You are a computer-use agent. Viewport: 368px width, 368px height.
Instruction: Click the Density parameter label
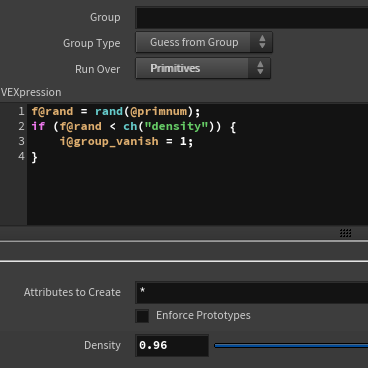[x=102, y=345]
